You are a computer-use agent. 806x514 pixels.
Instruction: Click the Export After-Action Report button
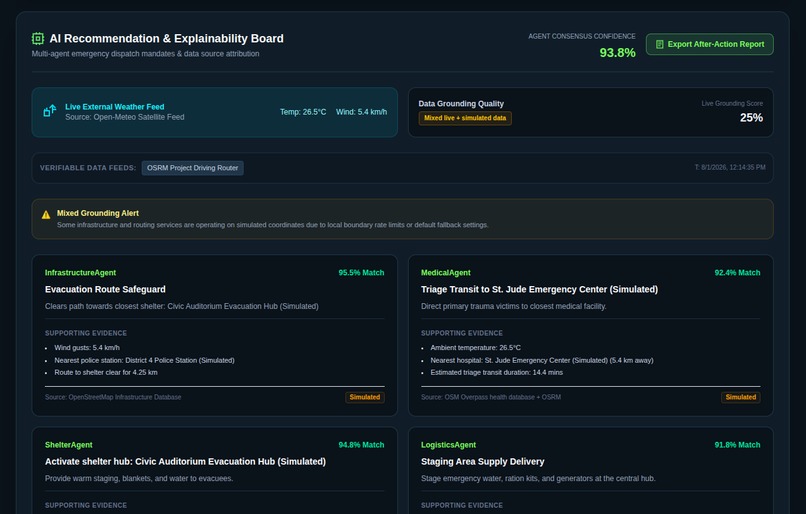pyautogui.click(x=709, y=44)
